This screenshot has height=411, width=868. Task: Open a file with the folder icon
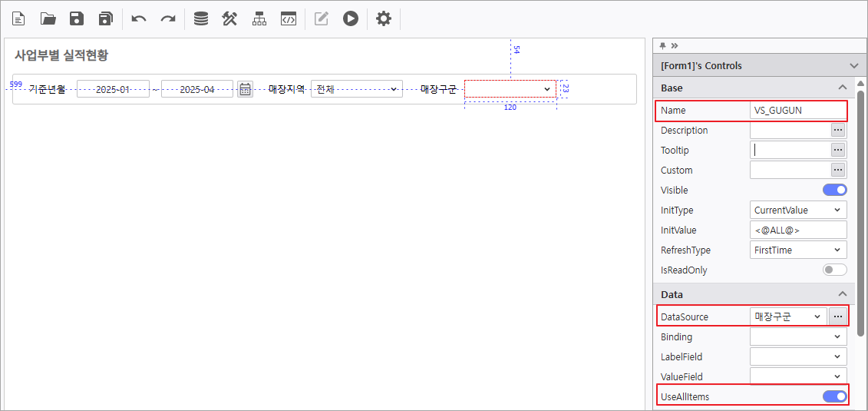coord(48,18)
